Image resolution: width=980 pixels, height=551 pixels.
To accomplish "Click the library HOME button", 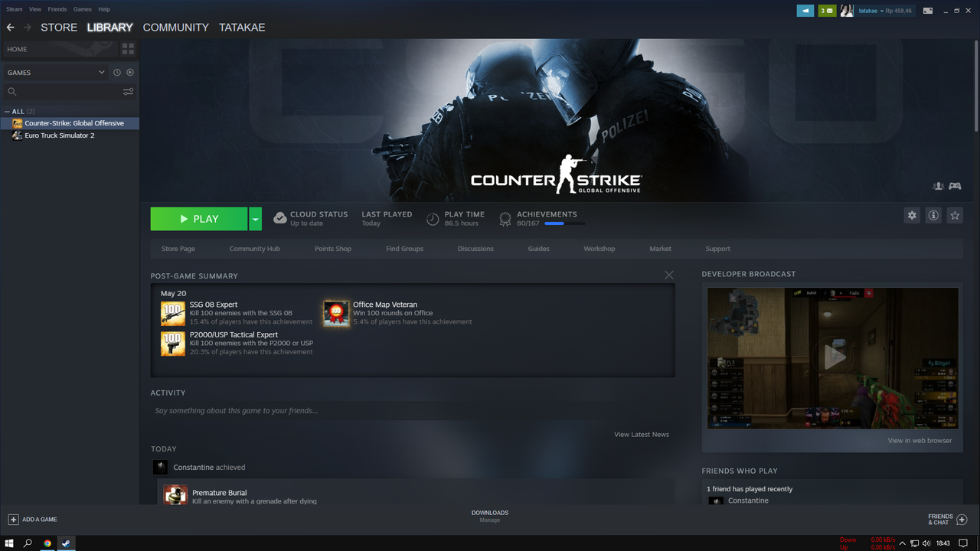I will tap(59, 49).
